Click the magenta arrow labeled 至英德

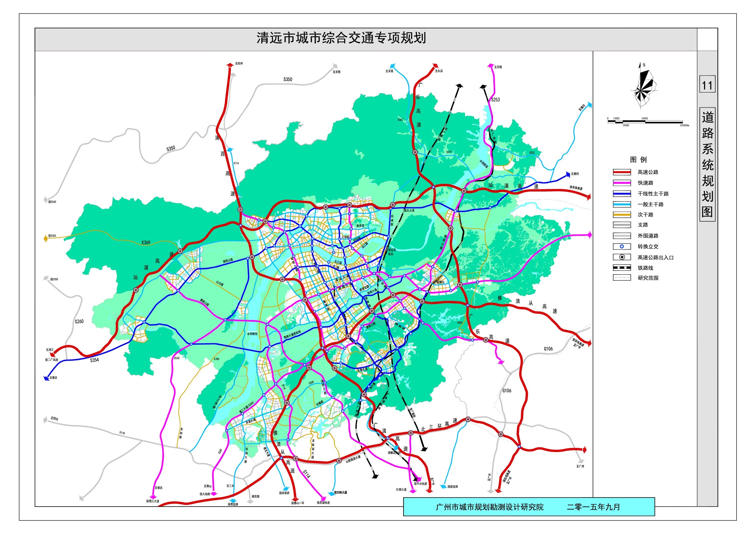[490, 66]
